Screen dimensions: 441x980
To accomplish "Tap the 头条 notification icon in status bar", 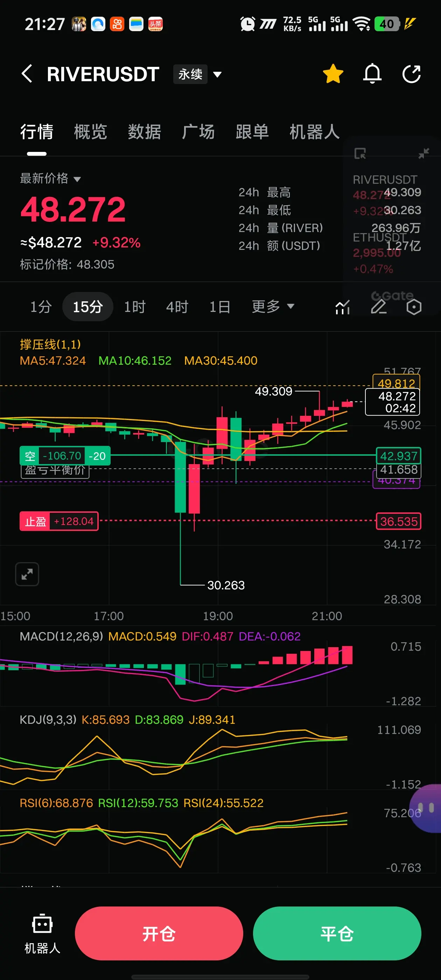I will click(x=155, y=24).
